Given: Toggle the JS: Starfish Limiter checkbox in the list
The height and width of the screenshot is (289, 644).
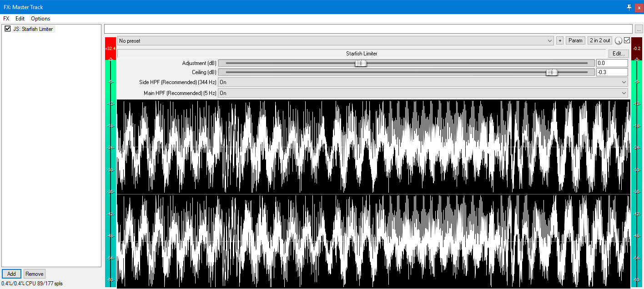Looking at the screenshot, I should 8,29.
